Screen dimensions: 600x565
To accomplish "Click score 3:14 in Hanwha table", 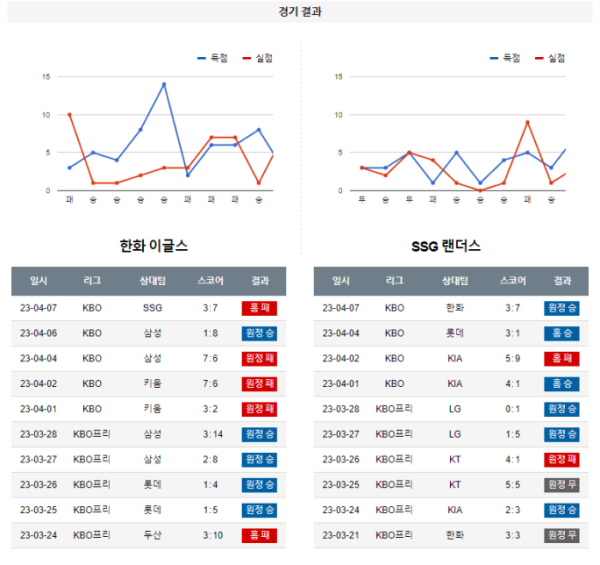I will point(213,435).
